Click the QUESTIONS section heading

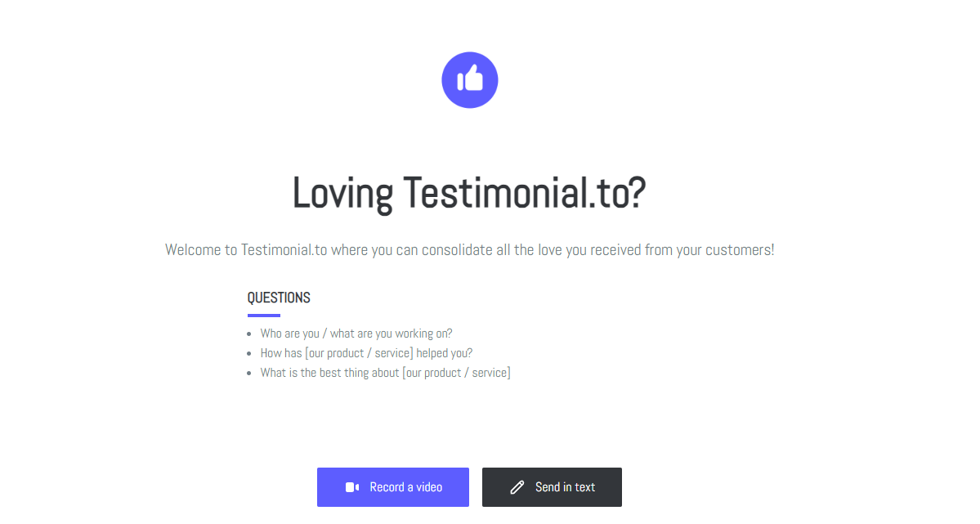pyautogui.click(x=279, y=298)
